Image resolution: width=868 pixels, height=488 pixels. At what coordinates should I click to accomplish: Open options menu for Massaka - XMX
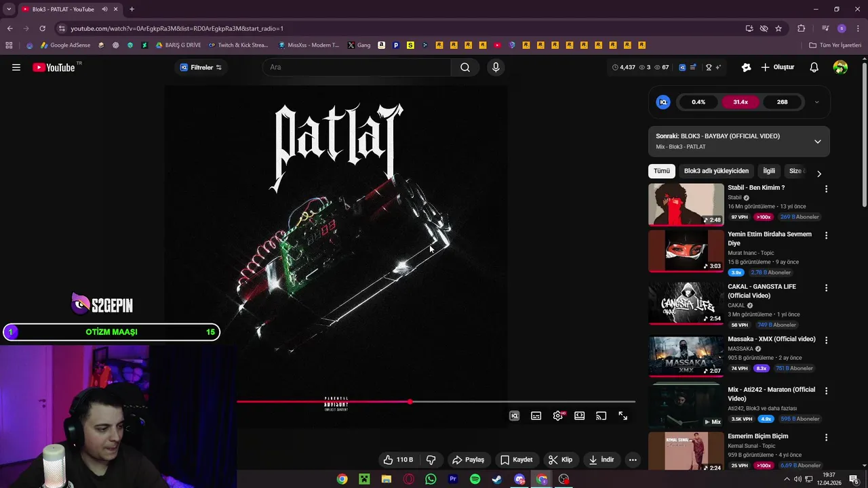(826, 340)
